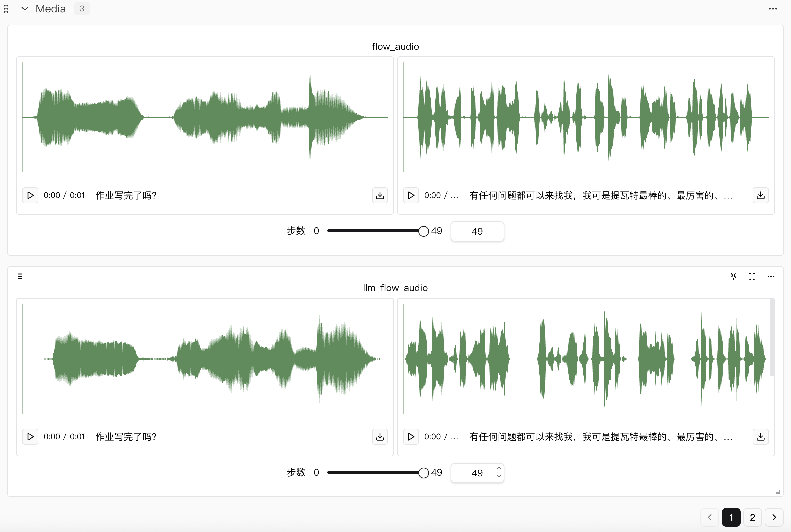Download the flow_audio short clip
The width and height of the screenshot is (791, 532).
380,195
